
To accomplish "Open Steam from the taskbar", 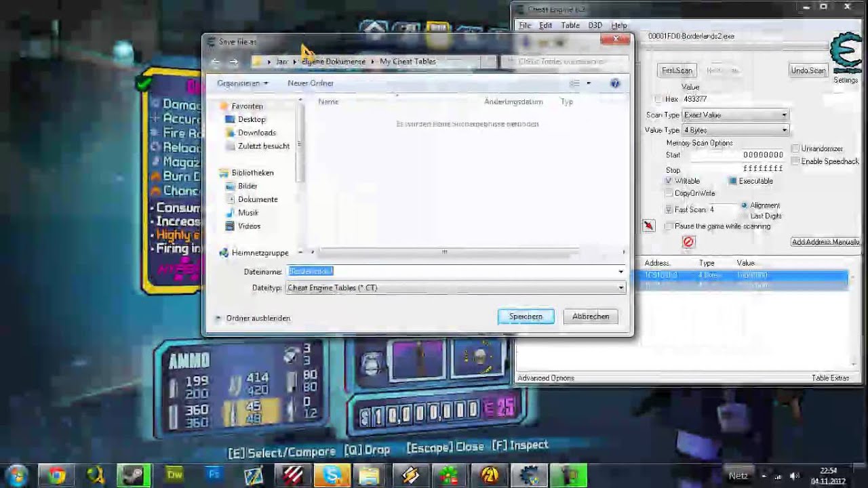I will click(x=133, y=475).
